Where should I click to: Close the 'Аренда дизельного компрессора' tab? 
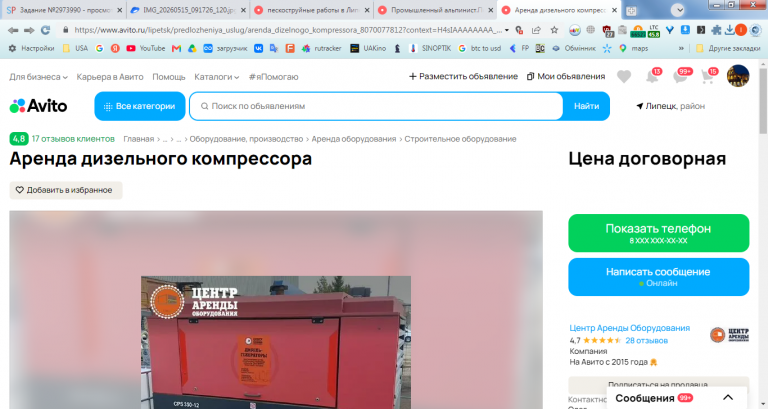pyautogui.click(x=614, y=10)
